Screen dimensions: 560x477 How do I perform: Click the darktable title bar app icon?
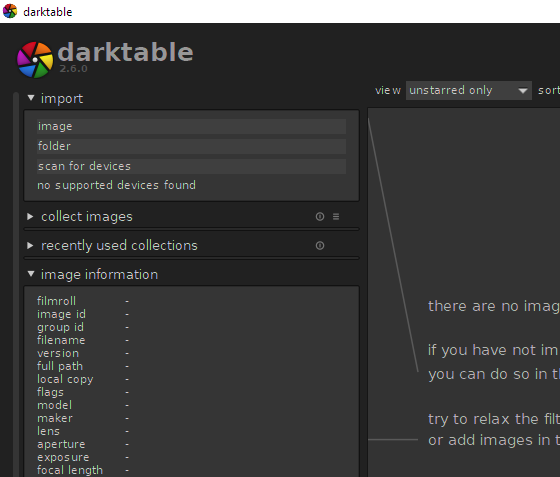pos(10,11)
